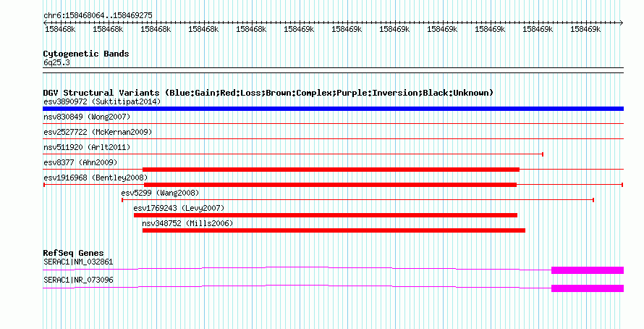The height and width of the screenshot is (329, 644).
Task: Click the nsv348752 (Mills2006) variant bar
Action: tap(334, 230)
